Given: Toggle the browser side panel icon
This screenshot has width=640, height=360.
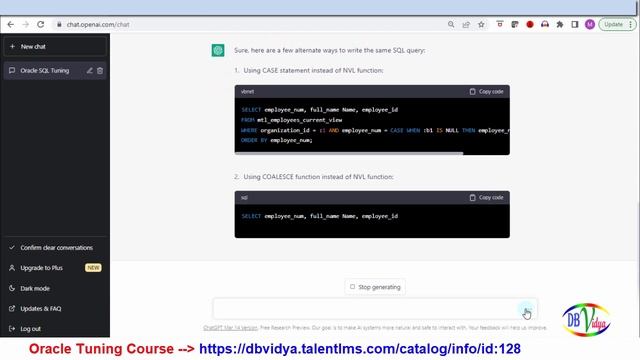Looking at the screenshot, I should coord(575,24).
